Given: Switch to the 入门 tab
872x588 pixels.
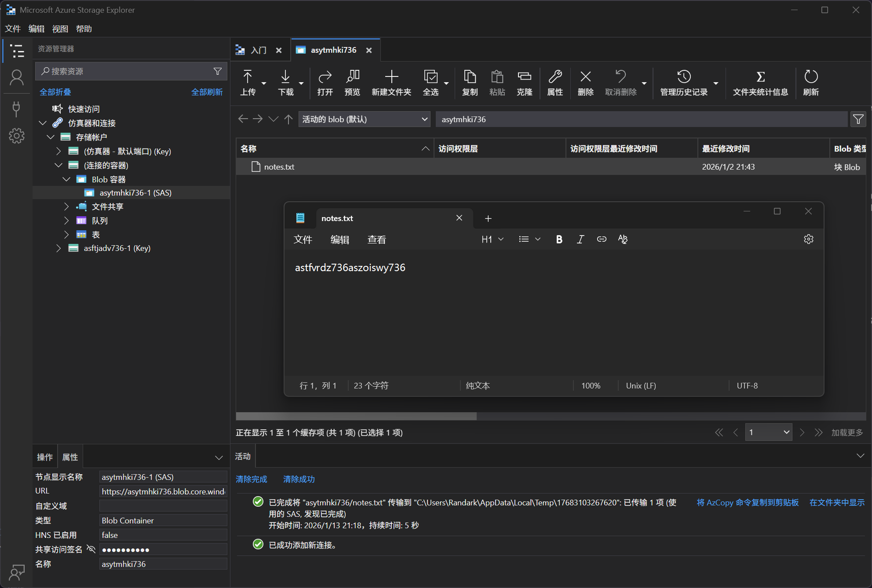Looking at the screenshot, I should coord(259,50).
